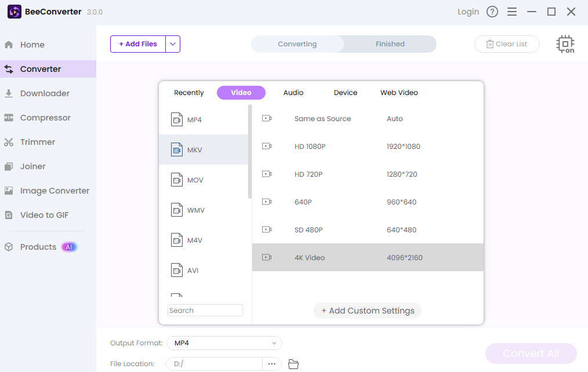Click the Image Converter picture icon
588x372 pixels.
[x=9, y=191]
